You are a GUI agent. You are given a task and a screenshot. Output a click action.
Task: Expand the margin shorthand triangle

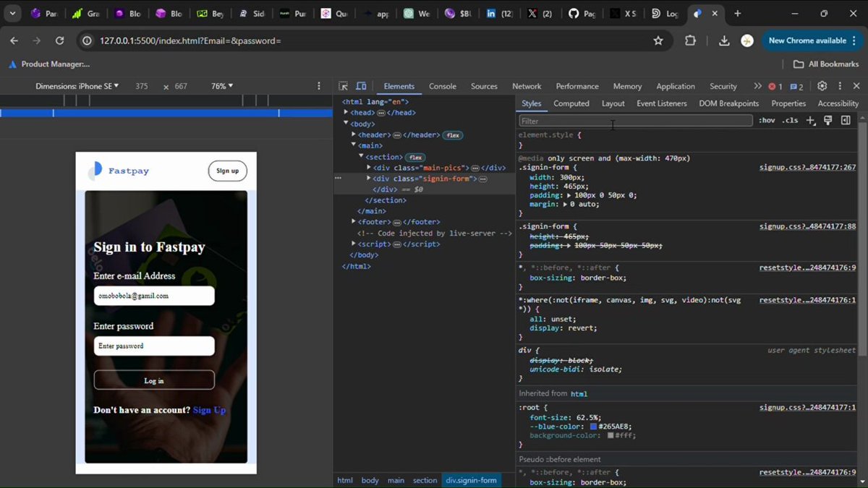coord(566,205)
